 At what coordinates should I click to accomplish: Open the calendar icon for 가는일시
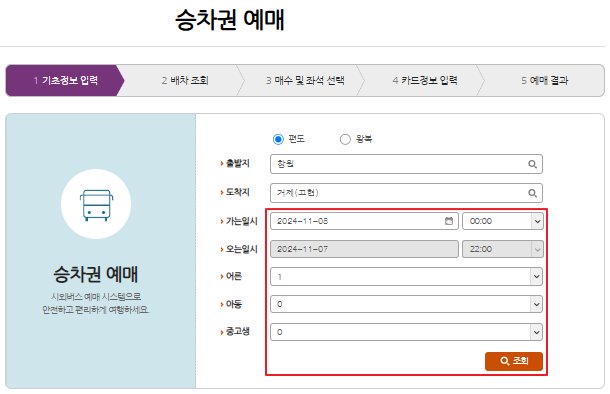coord(449,221)
